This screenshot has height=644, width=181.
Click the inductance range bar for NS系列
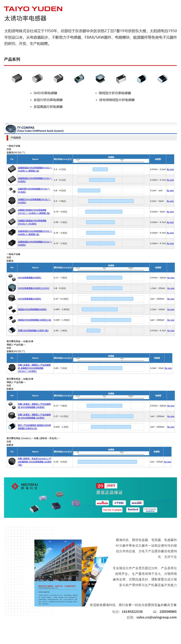(112, 299)
